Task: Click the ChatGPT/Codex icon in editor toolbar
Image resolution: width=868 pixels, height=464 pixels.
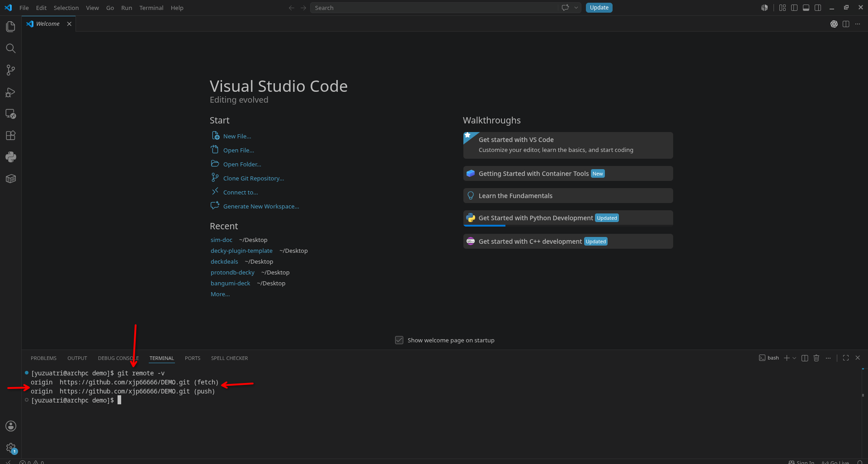Action: pyautogui.click(x=834, y=24)
